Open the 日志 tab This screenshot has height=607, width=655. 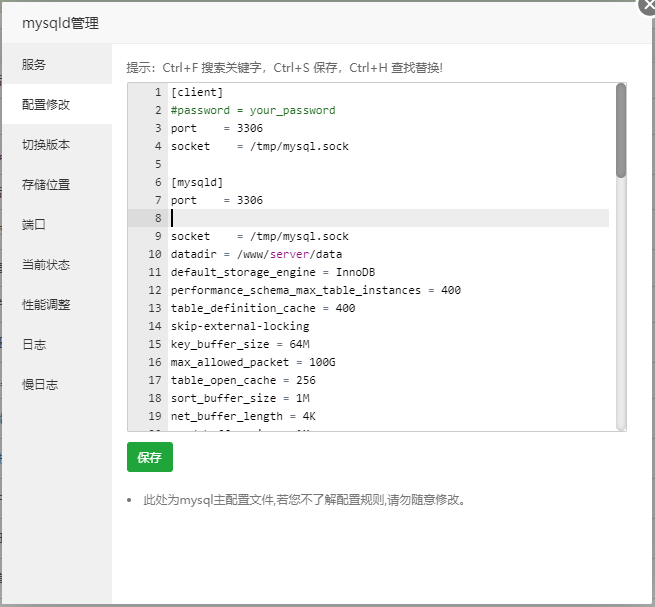(x=34, y=345)
